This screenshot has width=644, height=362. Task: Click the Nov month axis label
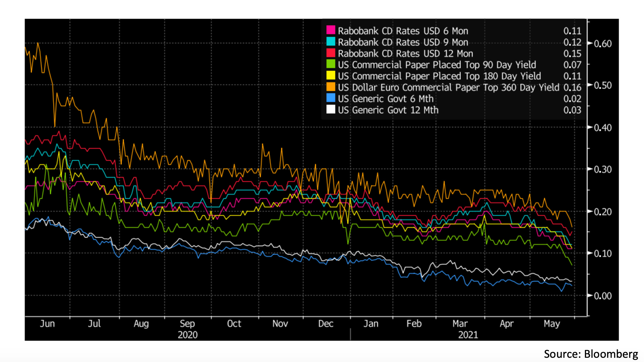click(x=280, y=324)
